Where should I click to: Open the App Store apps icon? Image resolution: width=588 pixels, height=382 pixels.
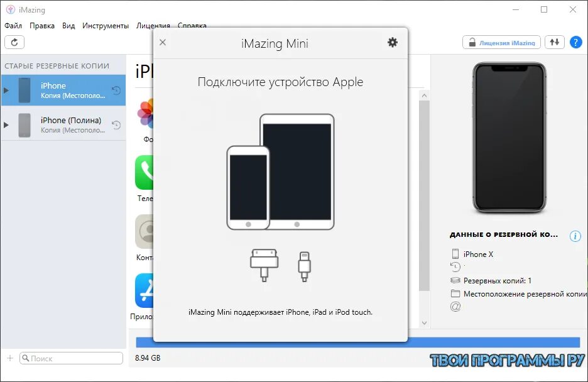coord(144,290)
